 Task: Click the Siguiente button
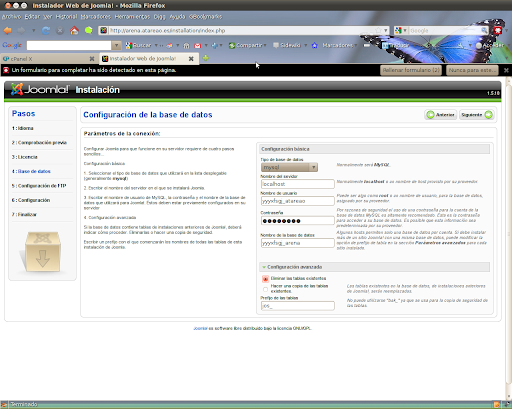coord(476,115)
